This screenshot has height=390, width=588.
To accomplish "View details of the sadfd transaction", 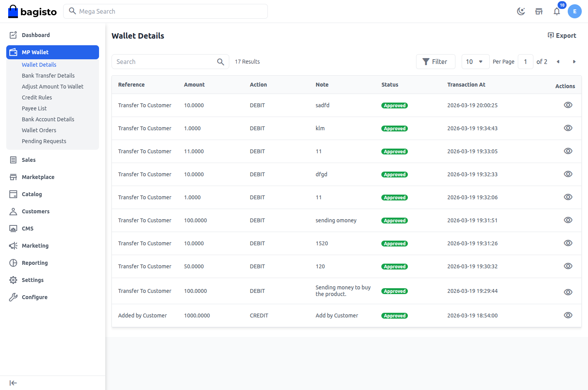I will (x=568, y=105).
